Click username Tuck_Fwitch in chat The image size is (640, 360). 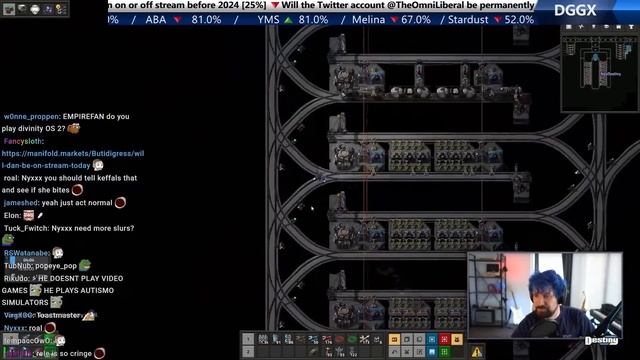click(26, 228)
